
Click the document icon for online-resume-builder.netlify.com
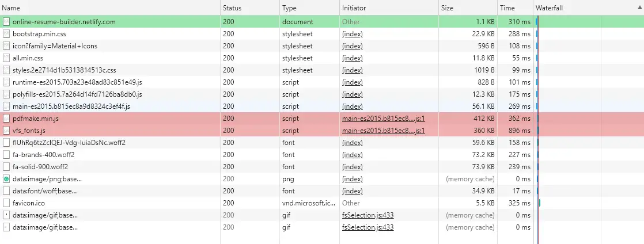pyautogui.click(x=6, y=22)
